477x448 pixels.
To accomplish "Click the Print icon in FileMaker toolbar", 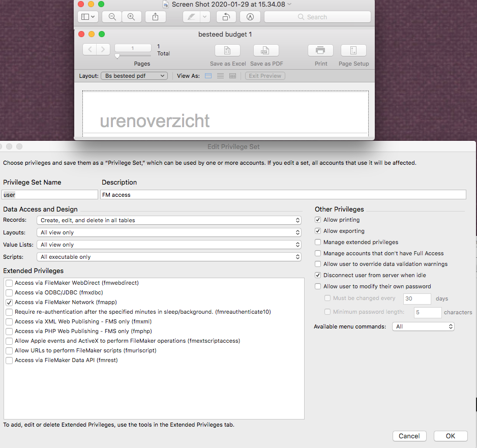I will click(x=320, y=50).
